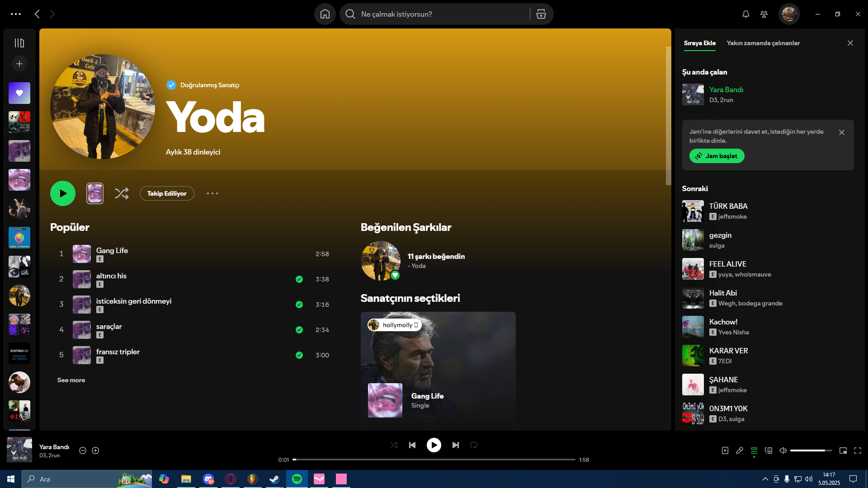Switch to Yakın zamanda çalınanlar tab
The height and width of the screenshot is (488, 868).
pyautogui.click(x=763, y=43)
